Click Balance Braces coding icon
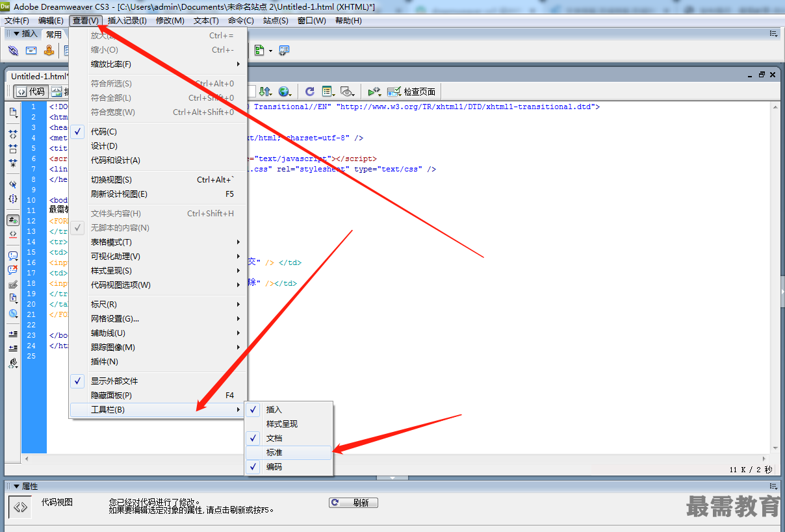785x532 pixels. 13,199
